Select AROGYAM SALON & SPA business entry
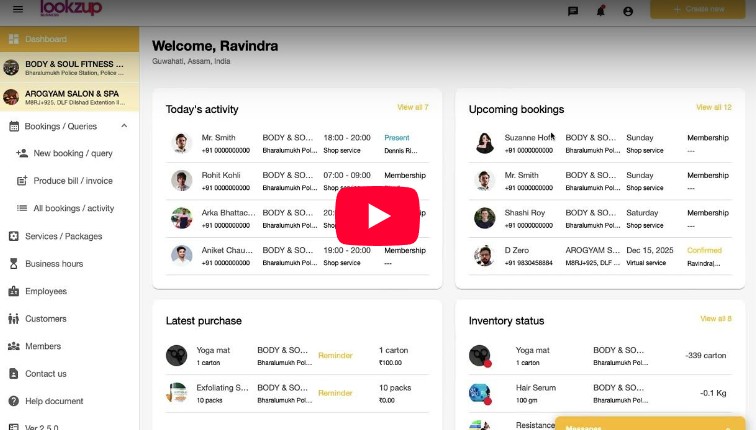The image size is (756, 430). (70, 97)
